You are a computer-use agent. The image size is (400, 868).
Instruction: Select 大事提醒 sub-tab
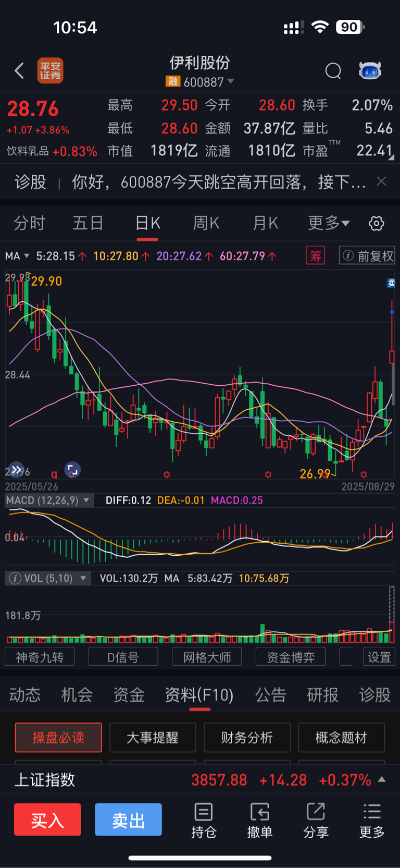point(153,737)
